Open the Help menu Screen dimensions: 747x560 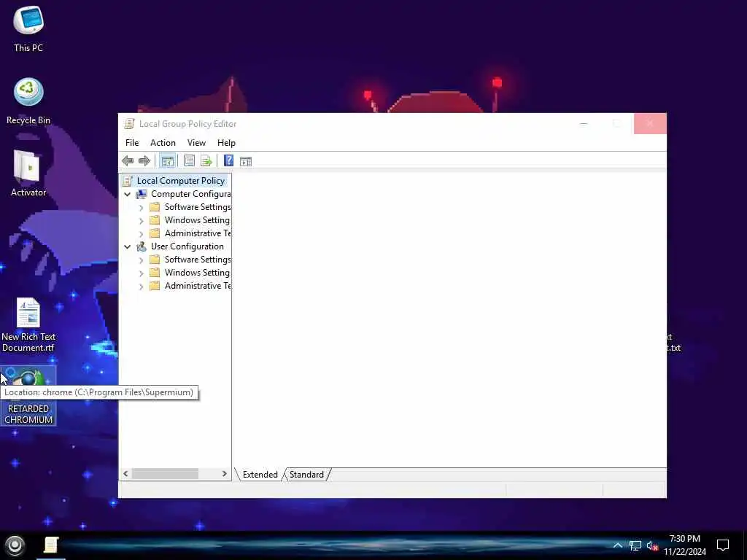(226, 143)
